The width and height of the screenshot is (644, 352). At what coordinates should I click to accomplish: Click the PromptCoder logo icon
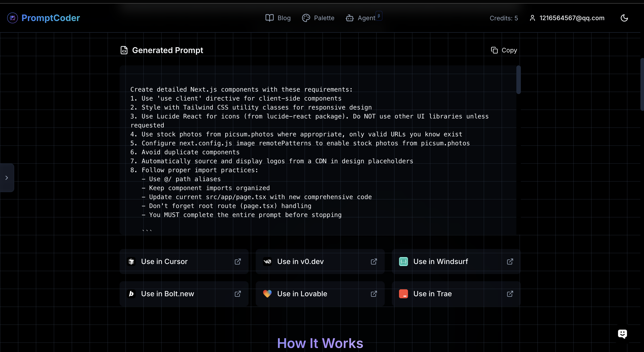click(x=13, y=18)
